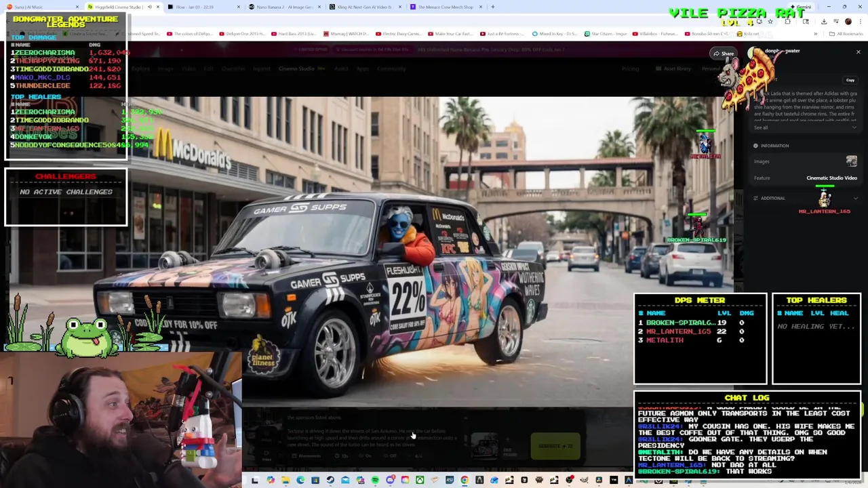The height and width of the screenshot is (488, 868).
Task: Open the Star Citizen - Imgur bookmark
Action: 607,33
